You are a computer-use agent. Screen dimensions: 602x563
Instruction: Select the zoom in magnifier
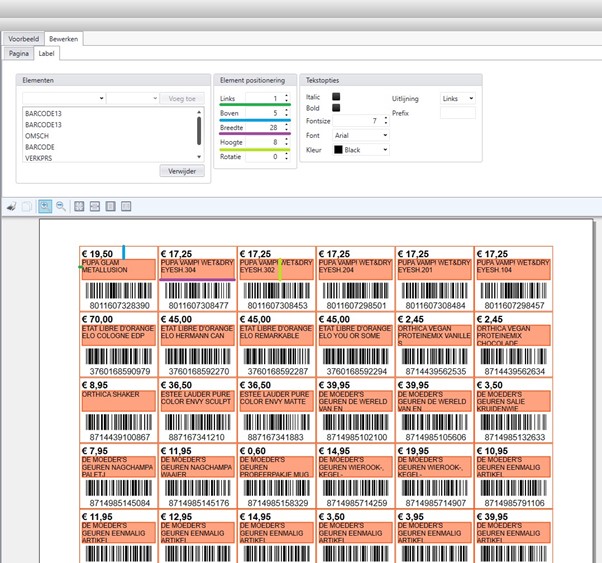click(x=45, y=206)
